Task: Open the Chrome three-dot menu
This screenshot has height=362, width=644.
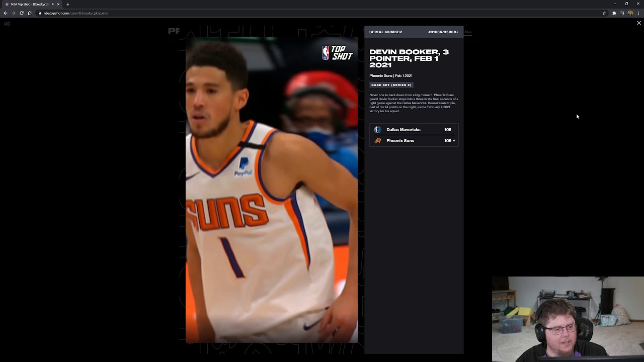Action: click(638, 13)
